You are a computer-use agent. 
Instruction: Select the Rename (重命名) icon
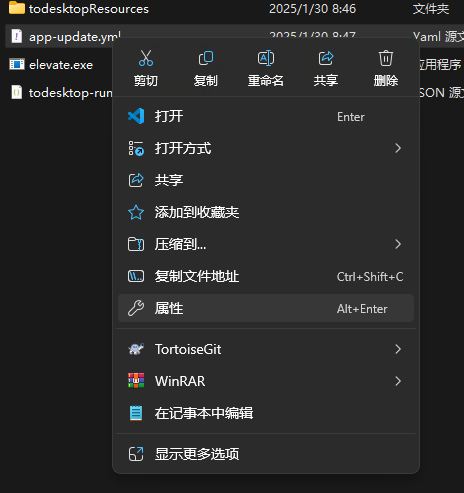[x=266, y=58]
